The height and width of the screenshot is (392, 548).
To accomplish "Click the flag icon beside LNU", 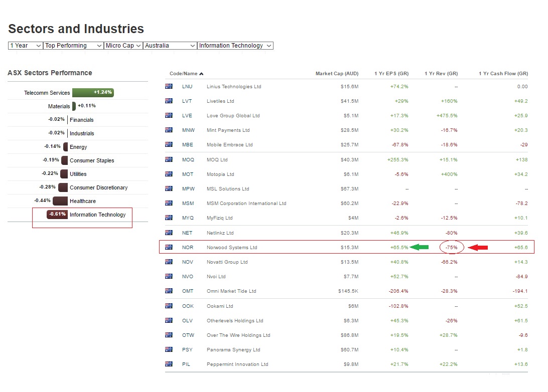I will pyautogui.click(x=169, y=86).
